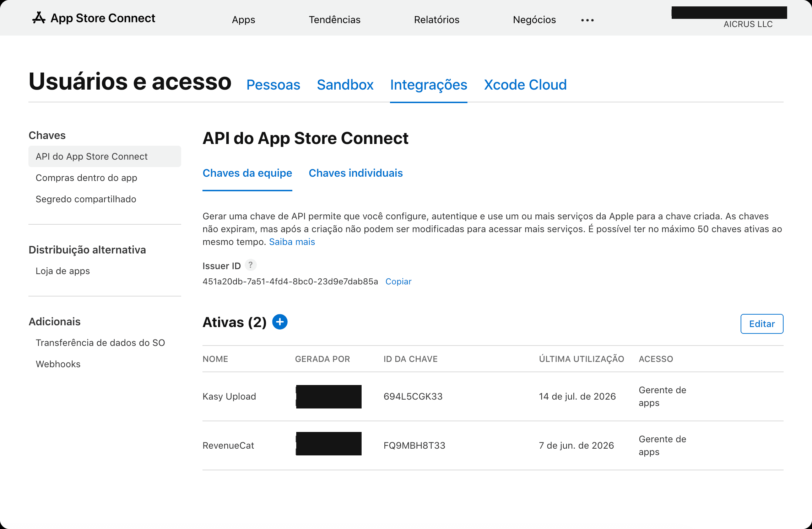Screen dimensions: 812x529
Task: Click the RevenueCat key name
Action: 228,445
